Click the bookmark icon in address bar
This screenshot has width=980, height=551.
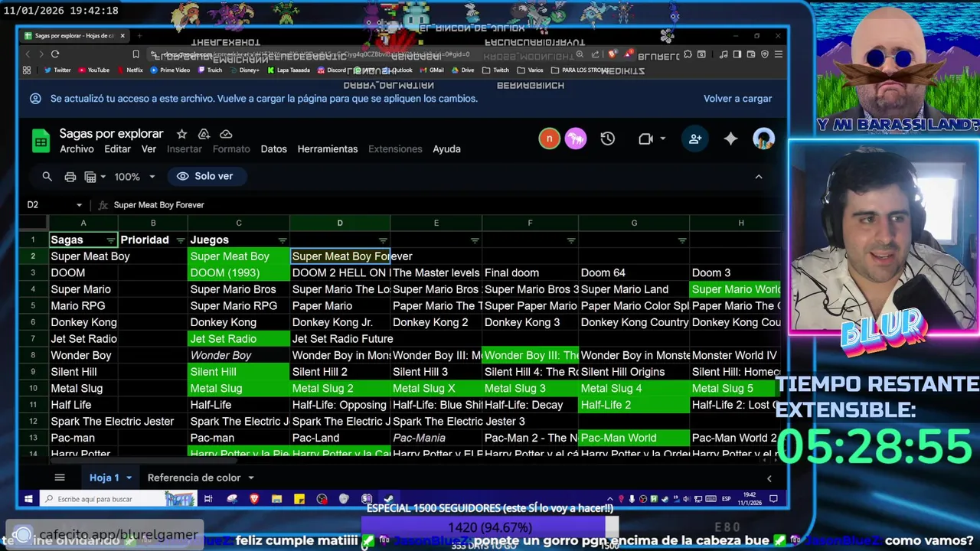click(x=136, y=54)
